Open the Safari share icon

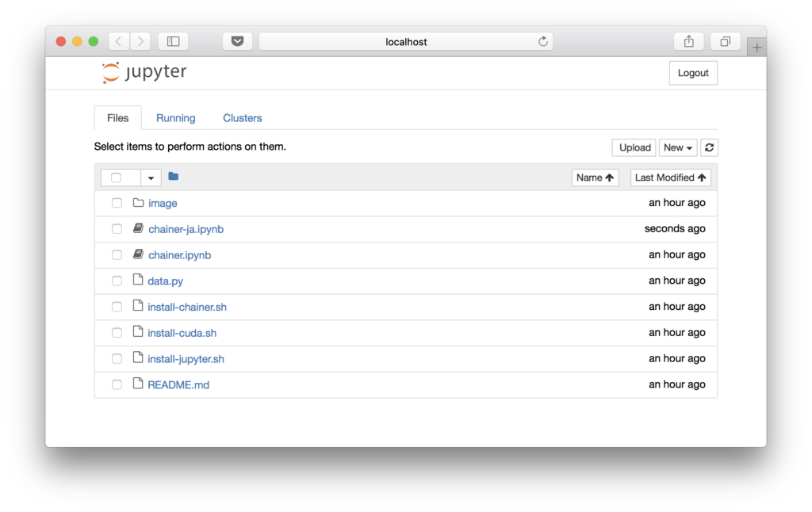(x=688, y=41)
